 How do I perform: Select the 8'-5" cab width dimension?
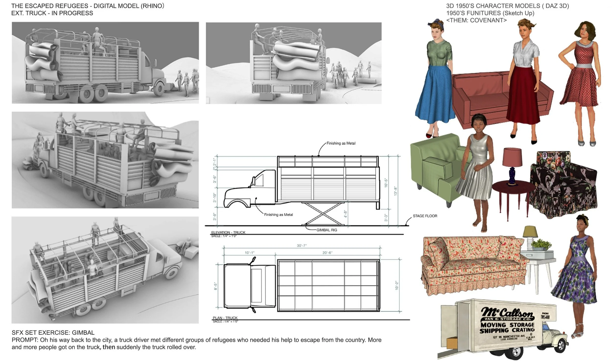tap(216, 286)
